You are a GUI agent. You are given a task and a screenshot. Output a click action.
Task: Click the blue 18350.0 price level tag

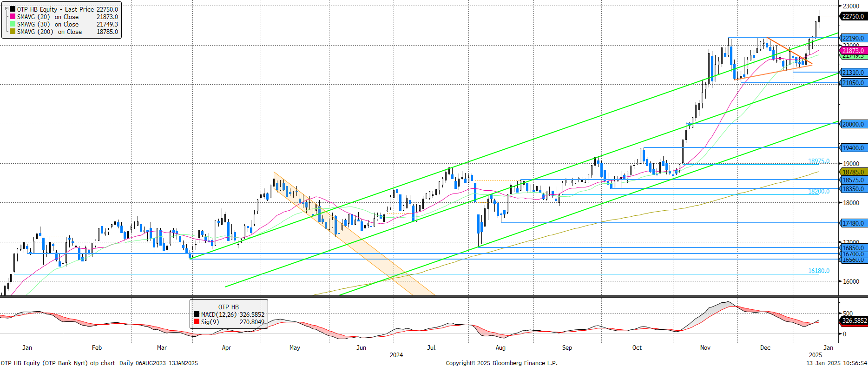tap(853, 189)
